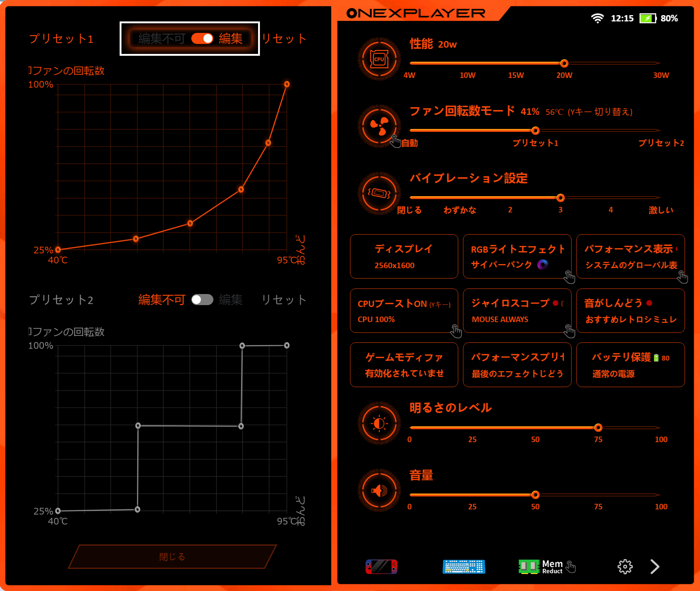Click the CPU performance icon
700x591 pixels.
point(379,59)
